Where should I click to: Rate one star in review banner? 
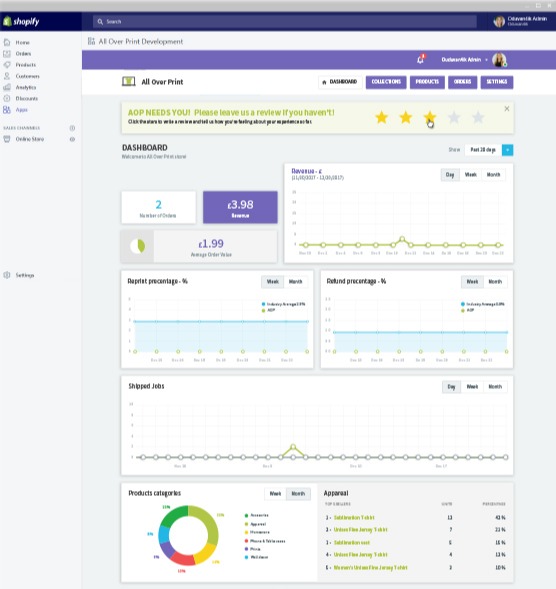382,117
